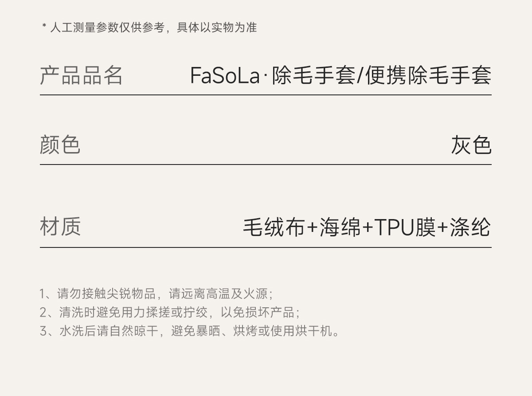Click the measurement disclaimer note at top
The height and width of the screenshot is (396, 532).
[x=153, y=27]
